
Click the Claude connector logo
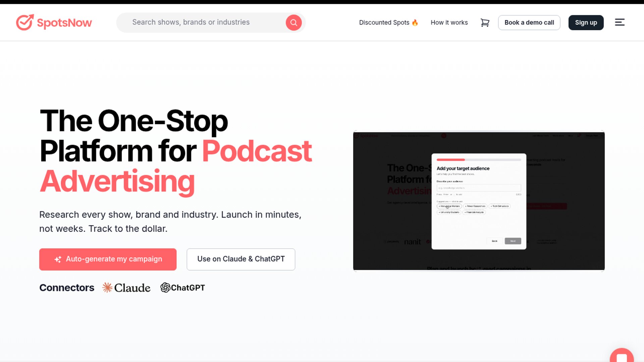click(126, 288)
